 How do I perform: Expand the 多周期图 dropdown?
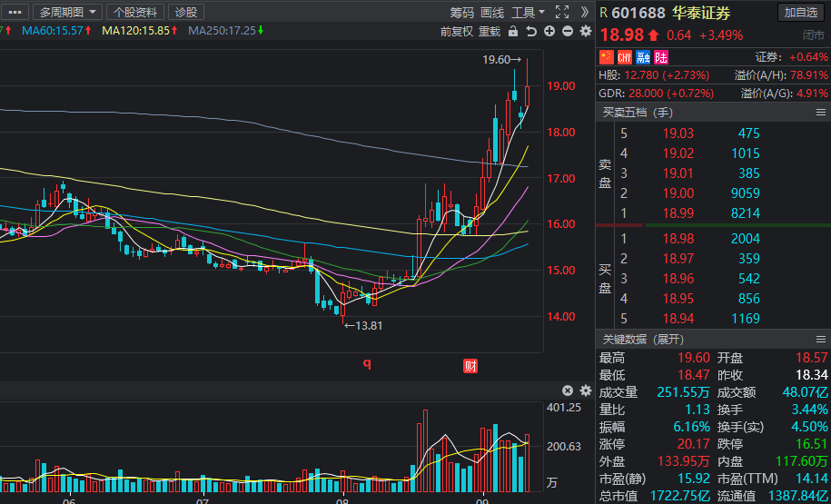click(x=69, y=12)
